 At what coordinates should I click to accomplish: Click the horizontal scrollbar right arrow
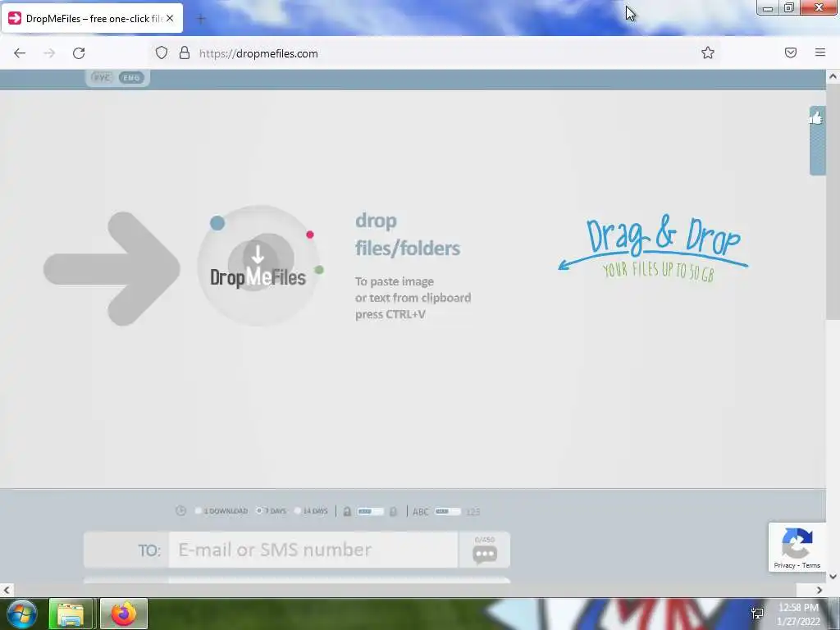(x=819, y=590)
